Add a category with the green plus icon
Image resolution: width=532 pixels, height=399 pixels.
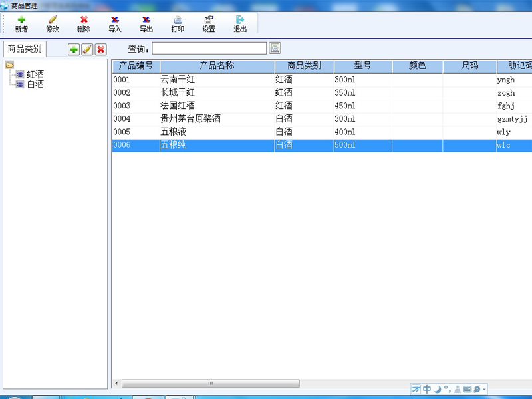tap(74, 49)
